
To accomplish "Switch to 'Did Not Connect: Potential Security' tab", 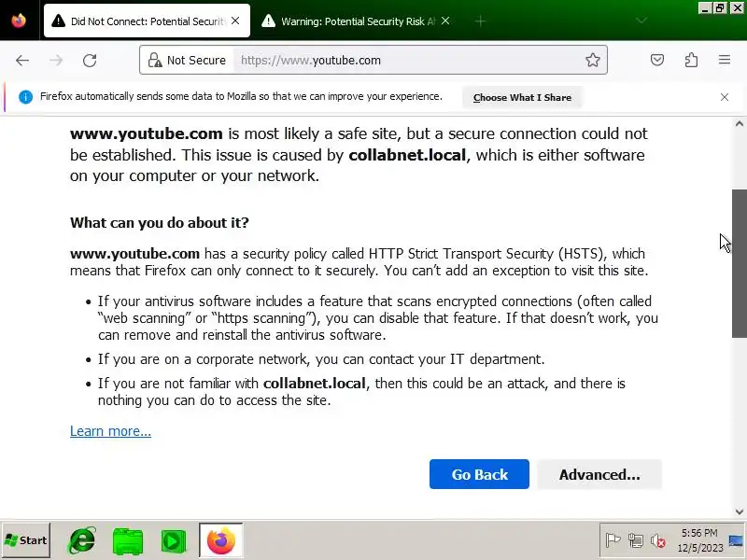I will (147, 21).
